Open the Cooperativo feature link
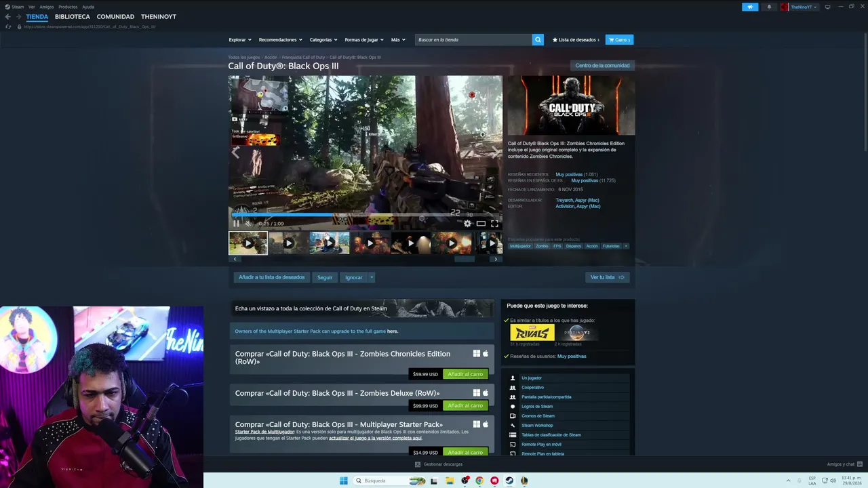 point(533,388)
